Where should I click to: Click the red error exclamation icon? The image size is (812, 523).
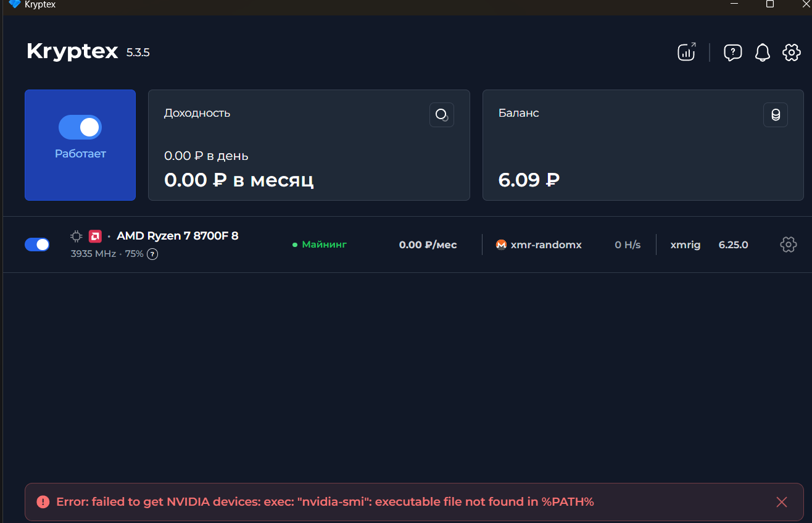[43, 502]
